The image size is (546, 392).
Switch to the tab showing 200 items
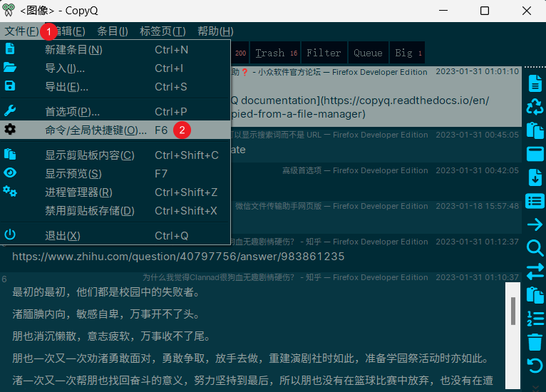[x=240, y=53]
